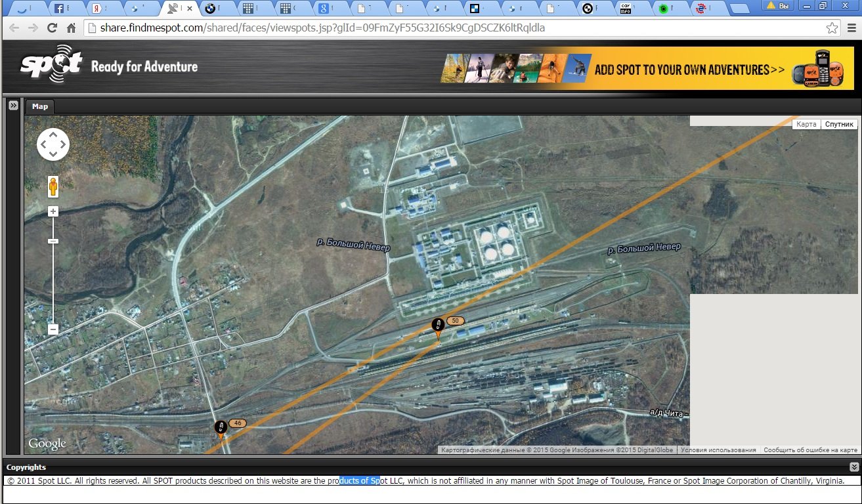862x504 pixels.
Task: Click the SPOT location marker numbered 46
Action: point(221,429)
